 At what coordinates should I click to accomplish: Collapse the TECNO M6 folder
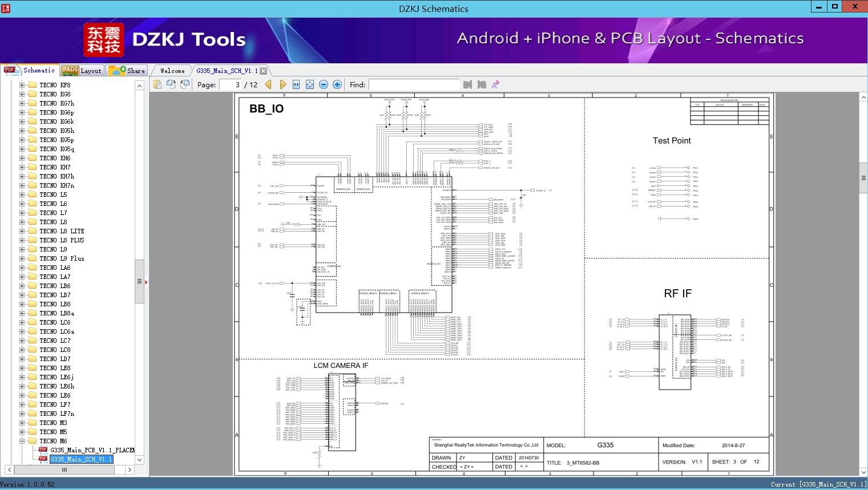pyautogui.click(x=22, y=441)
